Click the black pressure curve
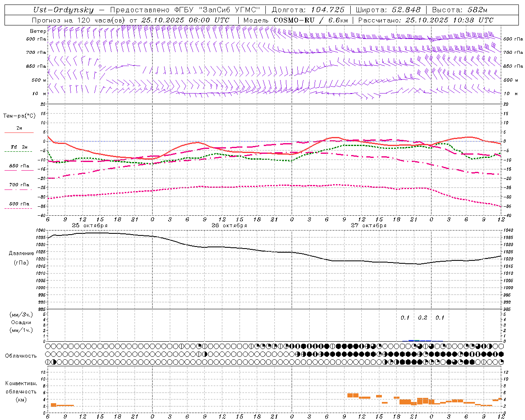This screenshot has width=525, height=420. tap(274, 251)
